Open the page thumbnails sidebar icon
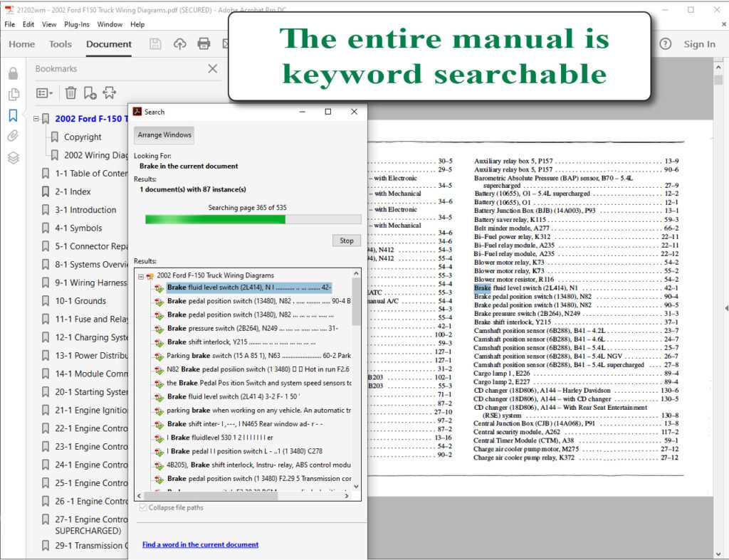 14,95
